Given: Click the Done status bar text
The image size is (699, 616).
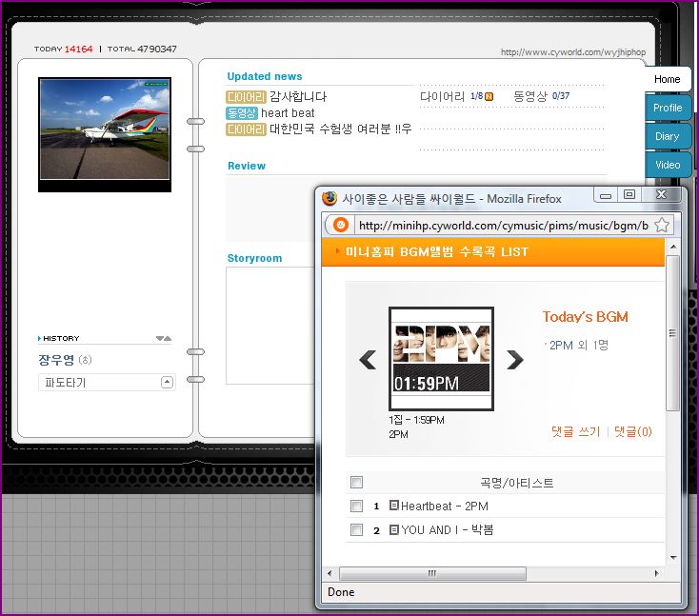Looking at the screenshot, I should click(x=341, y=592).
